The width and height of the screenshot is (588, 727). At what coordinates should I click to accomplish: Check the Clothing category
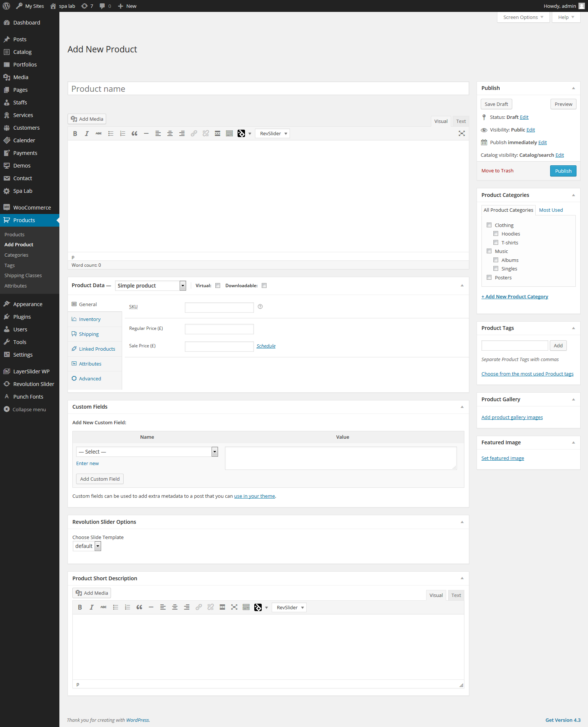489,225
